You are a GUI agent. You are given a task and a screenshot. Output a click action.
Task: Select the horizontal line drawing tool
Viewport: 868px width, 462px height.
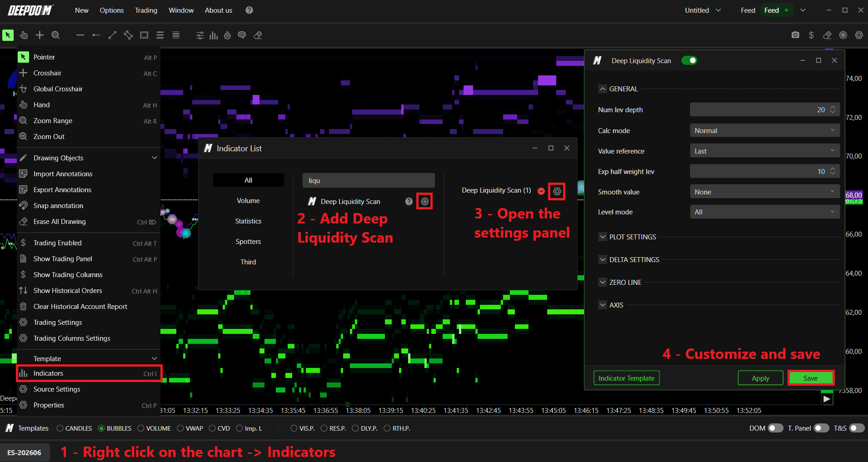pyautogui.click(x=80, y=35)
